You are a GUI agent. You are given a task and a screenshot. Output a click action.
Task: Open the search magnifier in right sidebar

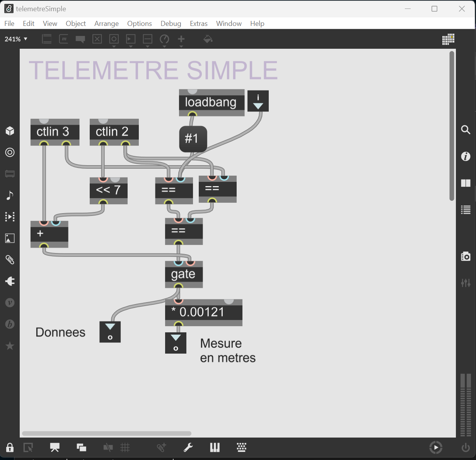tap(466, 130)
